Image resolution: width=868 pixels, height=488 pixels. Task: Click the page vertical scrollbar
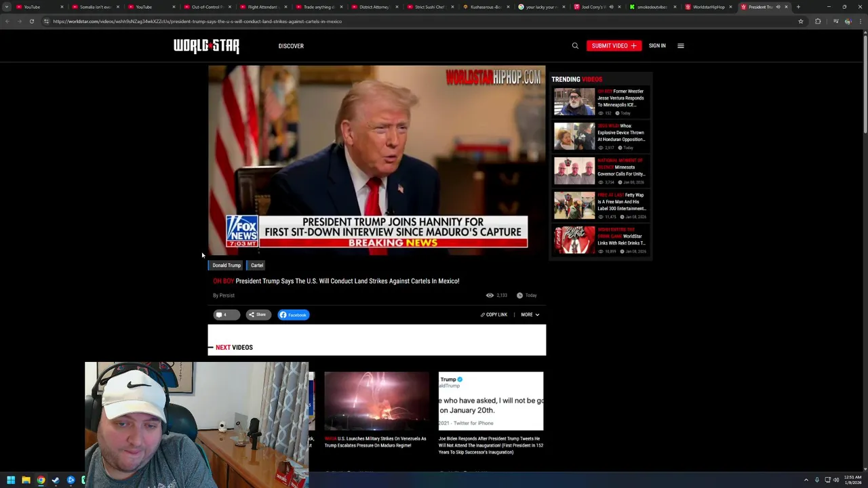[x=865, y=251]
